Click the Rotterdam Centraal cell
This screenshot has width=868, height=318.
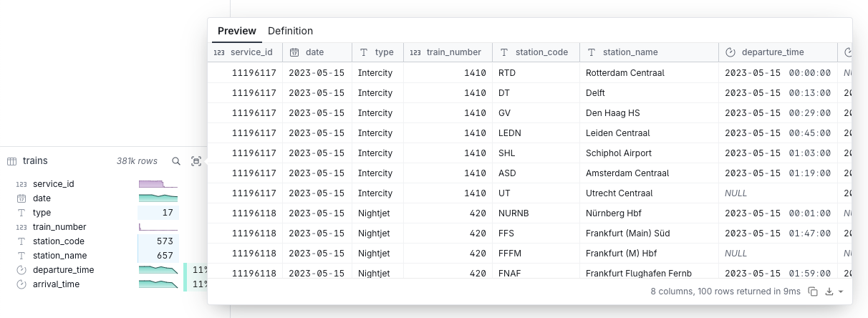tap(625, 73)
